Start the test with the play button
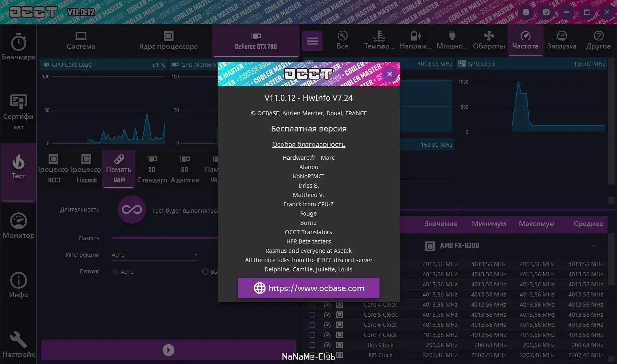Image resolution: width=617 pixels, height=364 pixels. click(168, 350)
